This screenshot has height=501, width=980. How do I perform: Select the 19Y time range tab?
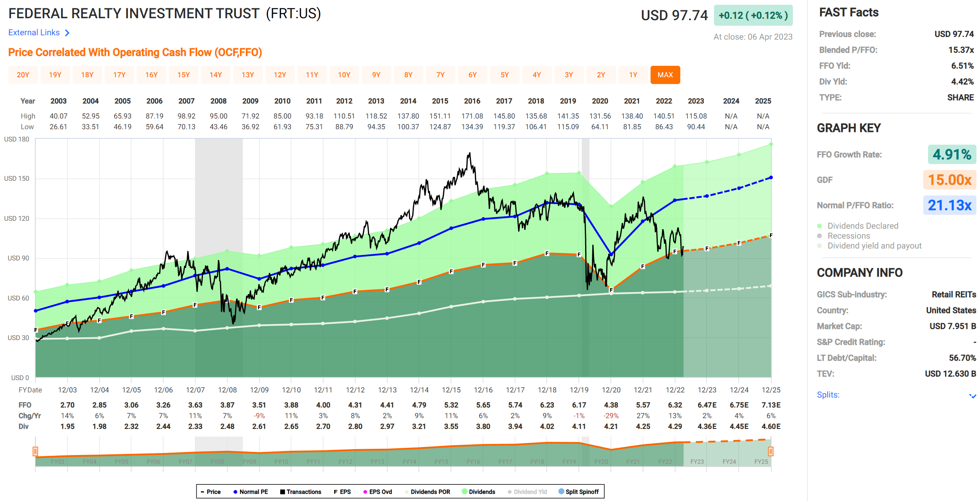(x=55, y=75)
